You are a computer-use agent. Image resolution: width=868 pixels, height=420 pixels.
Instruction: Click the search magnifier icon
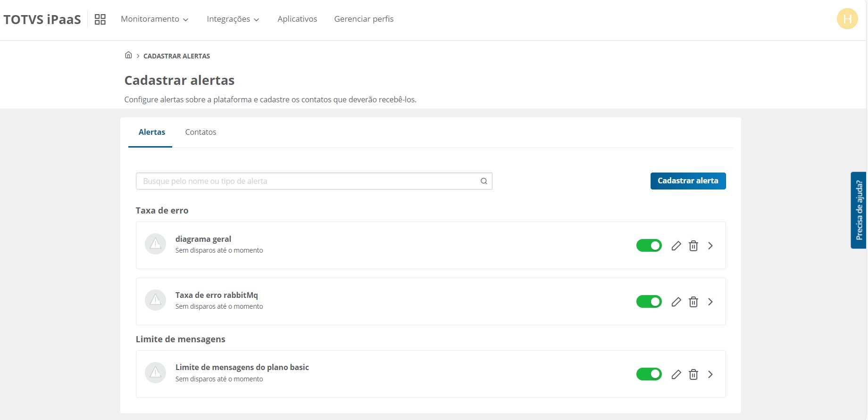484,181
